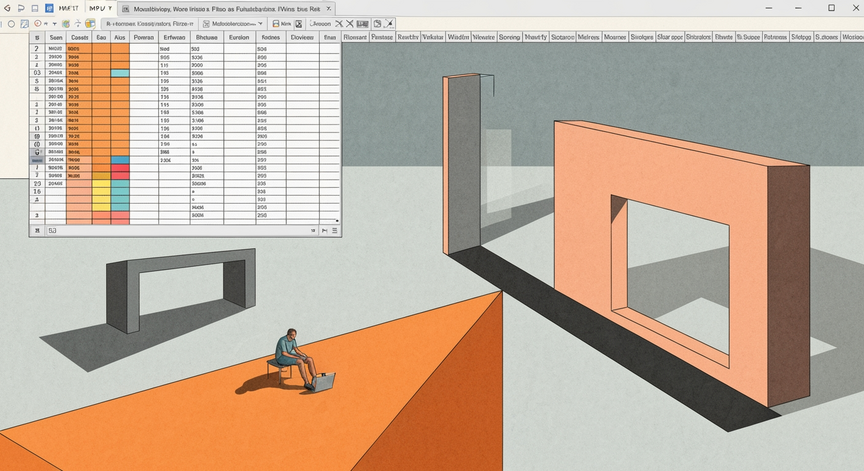Image resolution: width=864 pixels, height=471 pixels.
Task: Click the yellow-blue package icon in toolbar
Action: 90,24
